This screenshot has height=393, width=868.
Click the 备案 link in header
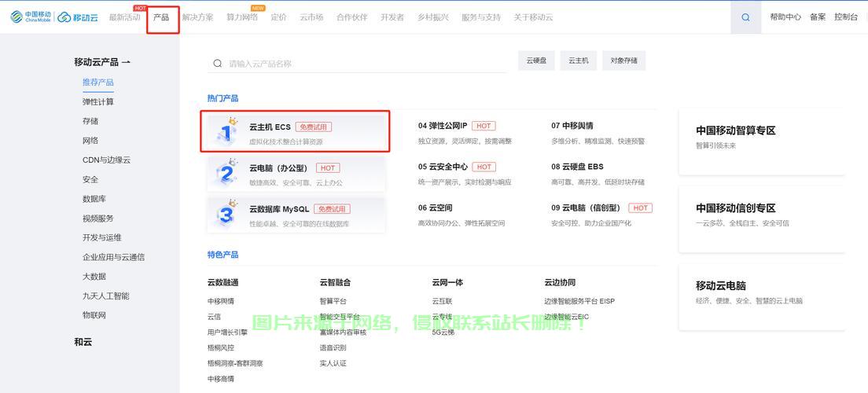[818, 17]
